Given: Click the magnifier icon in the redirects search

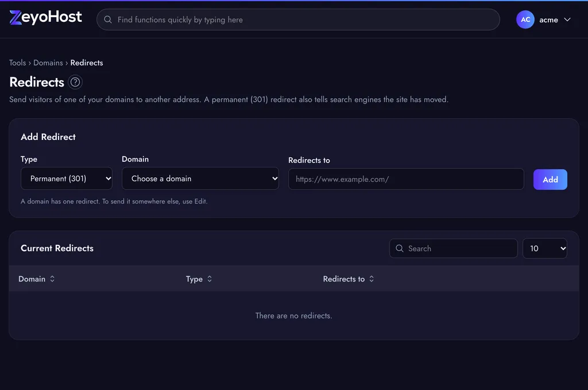Looking at the screenshot, I should pos(400,248).
